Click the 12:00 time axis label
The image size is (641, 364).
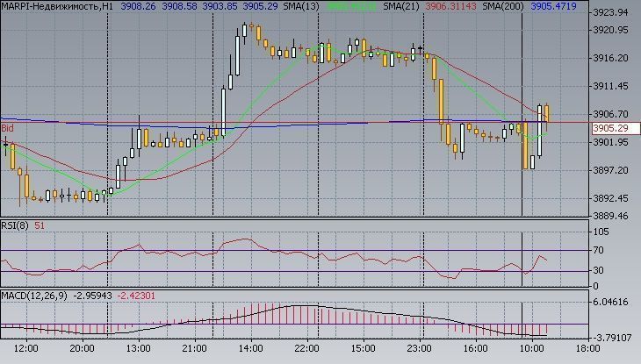coord(27,348)
